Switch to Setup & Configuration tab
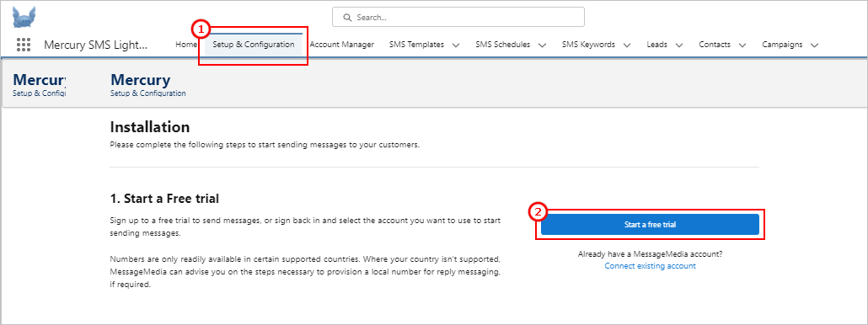Viewport: 868px width, 325px height. [254, 45]
